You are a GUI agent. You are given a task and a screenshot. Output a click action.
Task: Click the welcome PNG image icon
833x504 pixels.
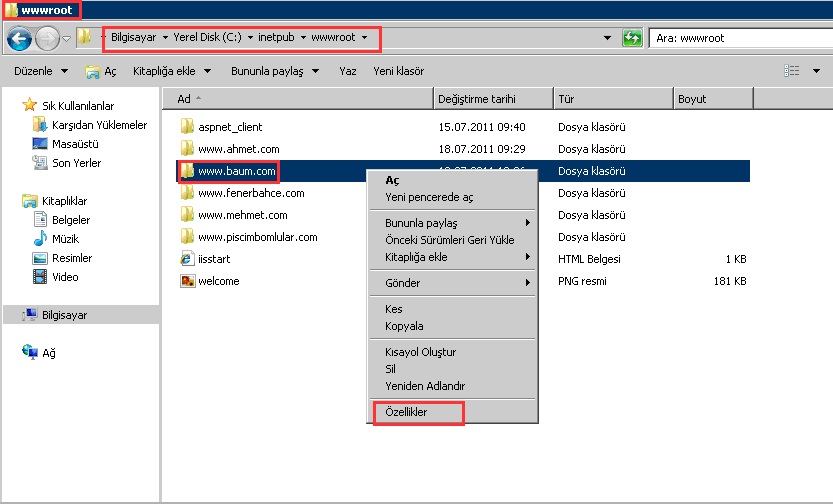(187, 280)
